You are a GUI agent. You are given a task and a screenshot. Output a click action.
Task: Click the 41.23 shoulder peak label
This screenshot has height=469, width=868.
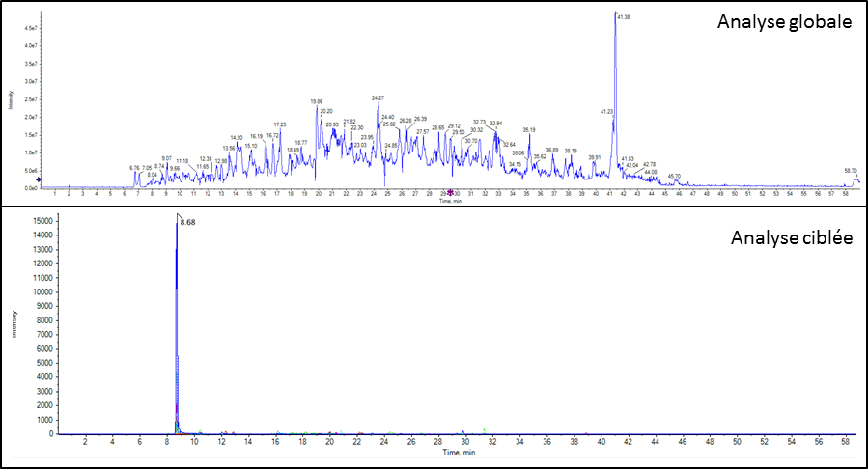coord(606,111)
